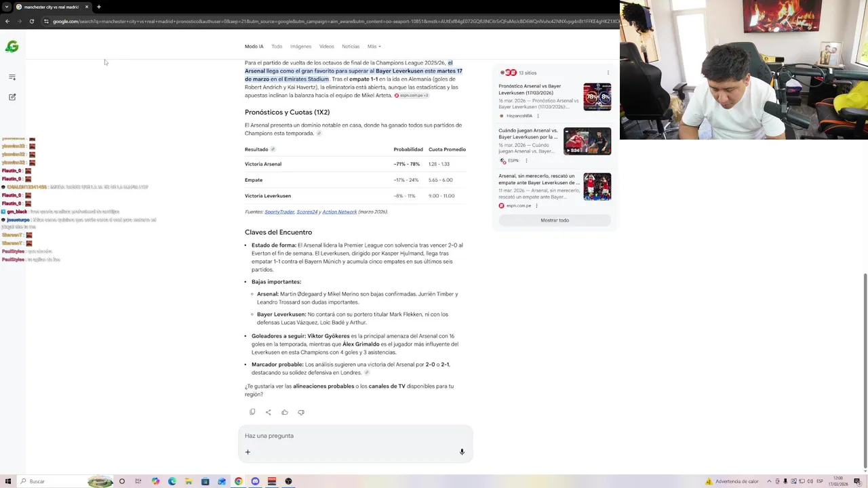Close the manchester city vs real madrid tab

87,7
